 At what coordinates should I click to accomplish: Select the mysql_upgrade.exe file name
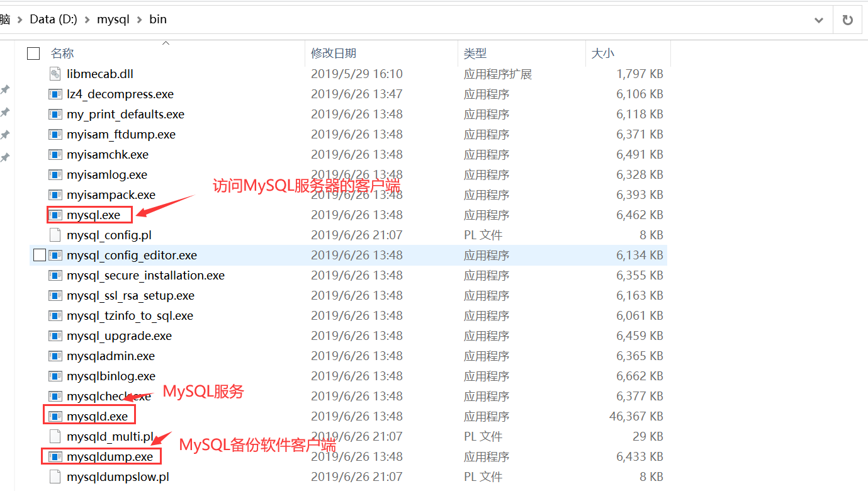(119, 336)
